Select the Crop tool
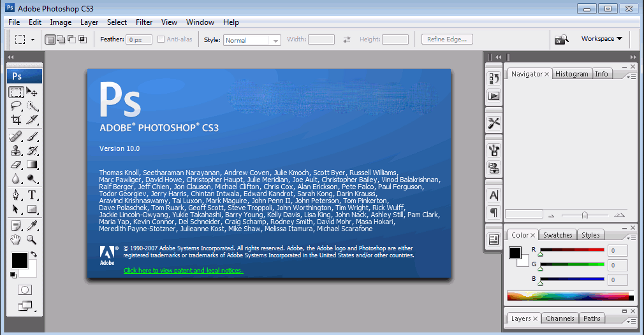Image resolution: width=644 pixels, height=335 pixels. tap(17, 120)
